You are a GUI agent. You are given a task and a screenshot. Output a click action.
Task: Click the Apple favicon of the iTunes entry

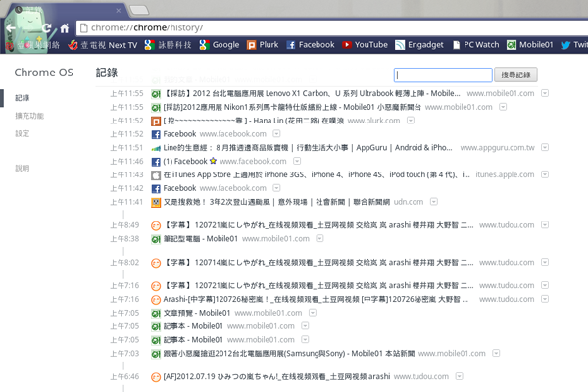click(x=156, y=175)
